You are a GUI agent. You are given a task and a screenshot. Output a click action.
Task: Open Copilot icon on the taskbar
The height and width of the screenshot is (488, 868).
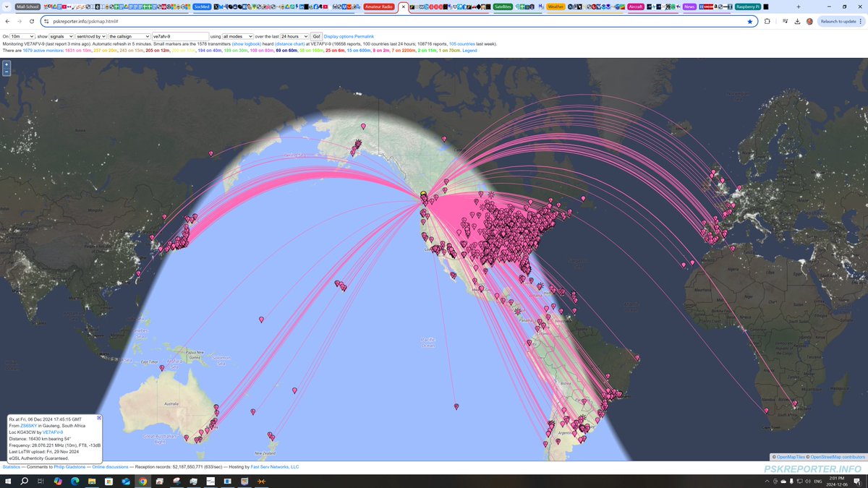coord(58,481)
